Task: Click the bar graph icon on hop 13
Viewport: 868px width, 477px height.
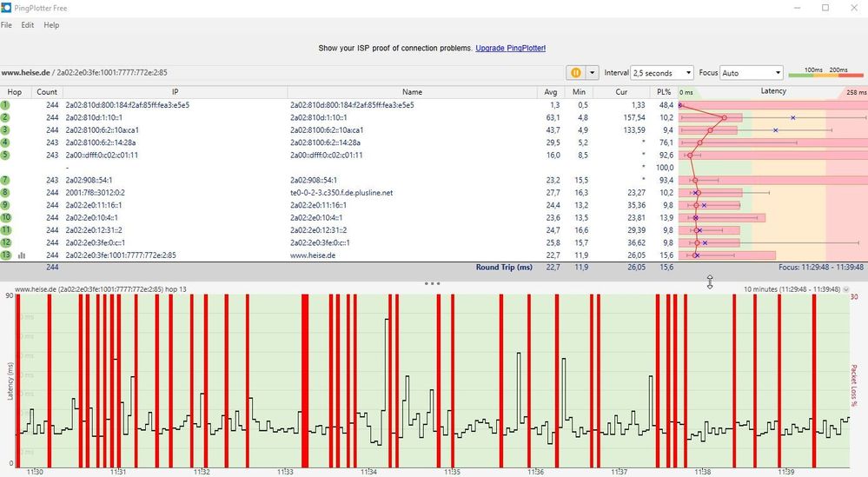Action: (x=22, y=255)
